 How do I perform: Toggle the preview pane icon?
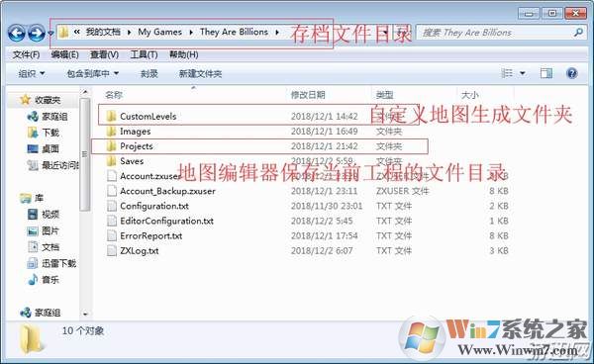point(545,73)
